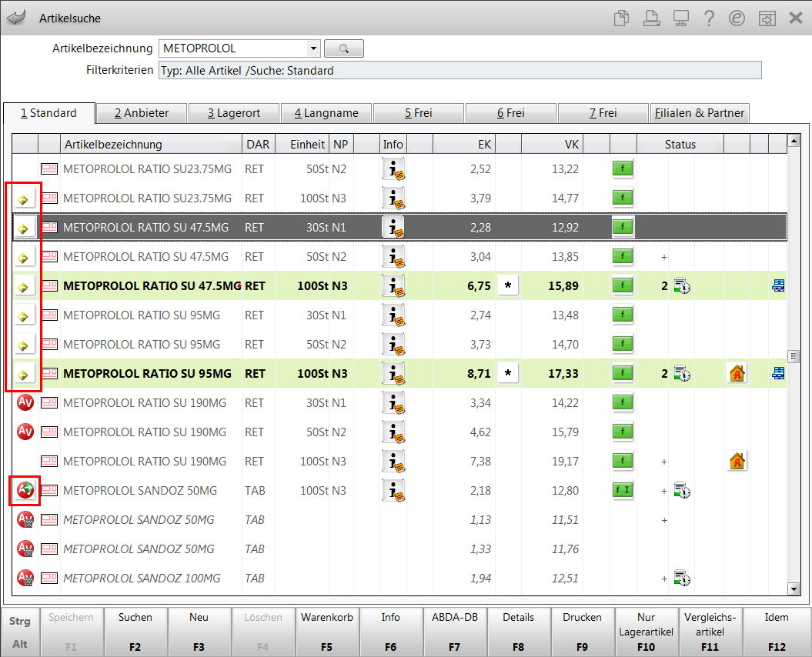Click green f I icon in METOPROLOL SANDOZ row
Screen dimensions: 812x657
(x=623, y=490)
